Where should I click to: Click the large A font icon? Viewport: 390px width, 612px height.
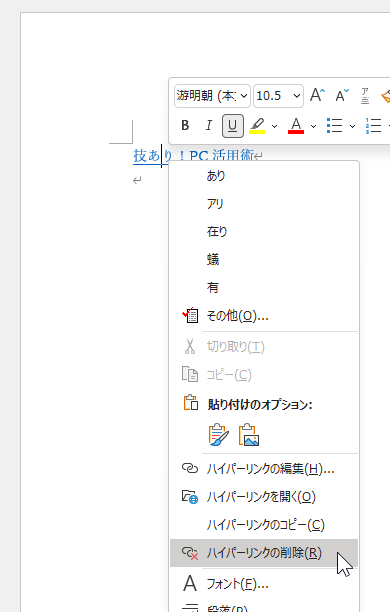tap(190, 584)
